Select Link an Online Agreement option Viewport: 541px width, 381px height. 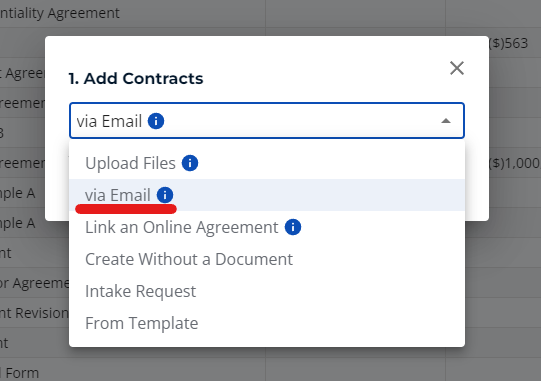(267, 227)
